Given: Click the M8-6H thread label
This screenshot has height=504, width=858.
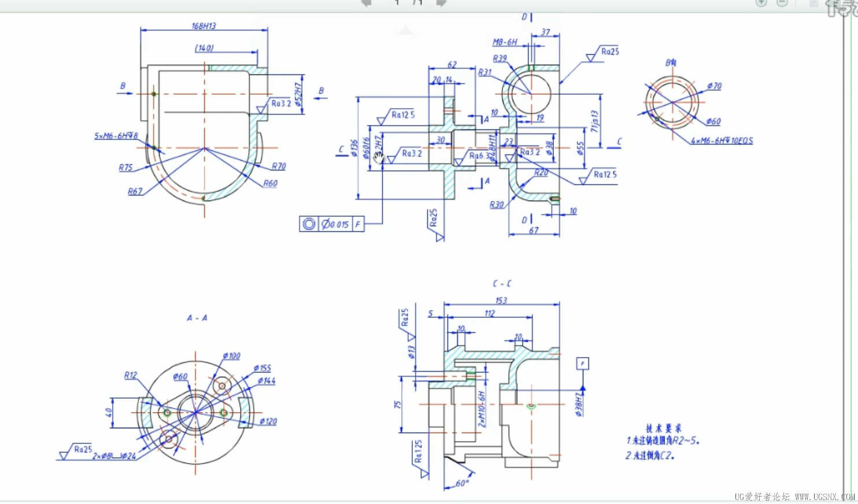Looking at the screenshot, I should (x=505, y=42).
